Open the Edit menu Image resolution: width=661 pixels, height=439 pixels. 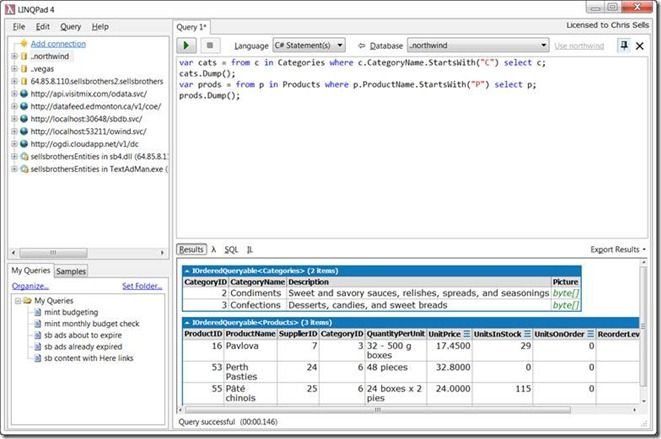(43, 27)
